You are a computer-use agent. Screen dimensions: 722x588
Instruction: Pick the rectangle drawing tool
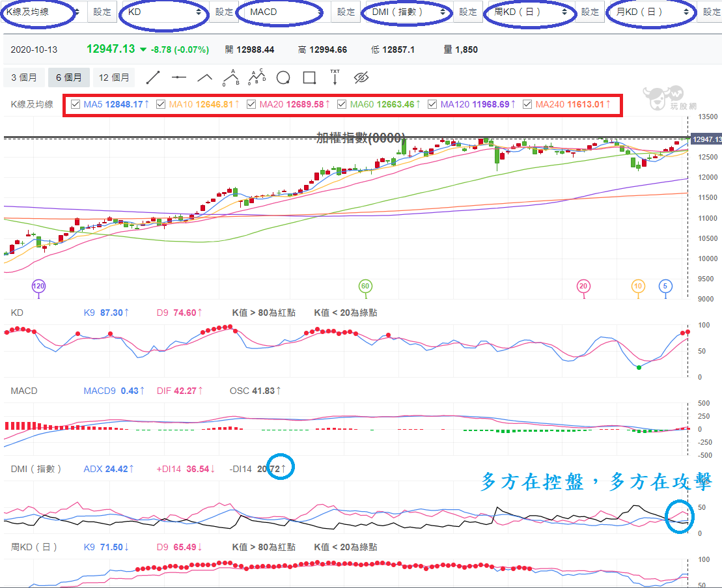point(309,78)
